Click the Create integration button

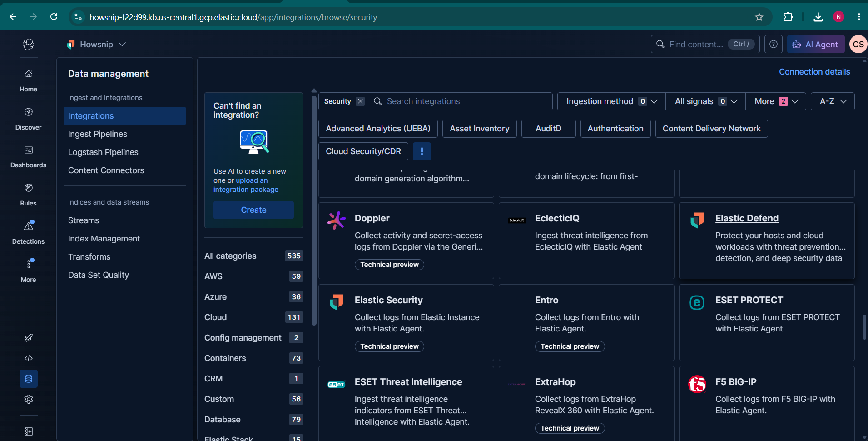[253, 210]
